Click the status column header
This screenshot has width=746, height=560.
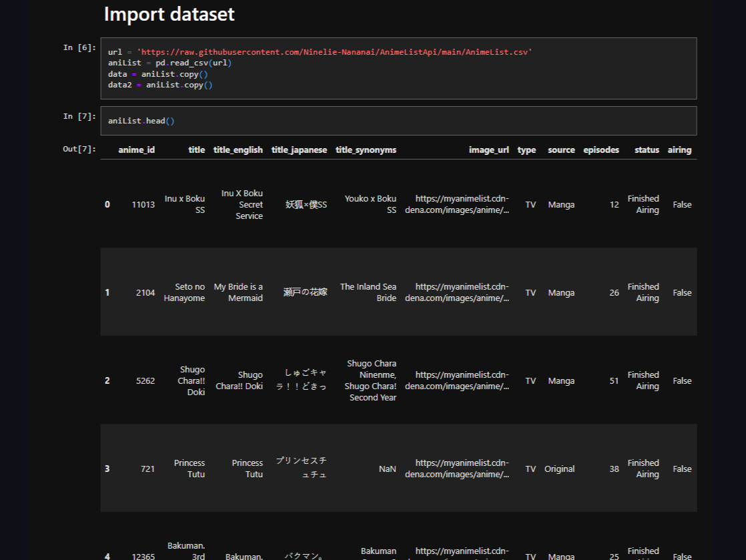647,150
